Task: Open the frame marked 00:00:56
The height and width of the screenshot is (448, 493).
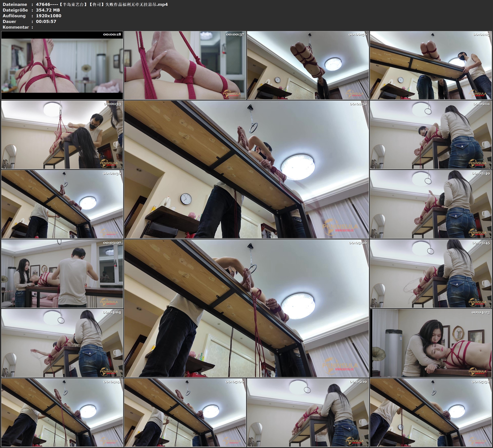Action: click(x=308, y=65)
